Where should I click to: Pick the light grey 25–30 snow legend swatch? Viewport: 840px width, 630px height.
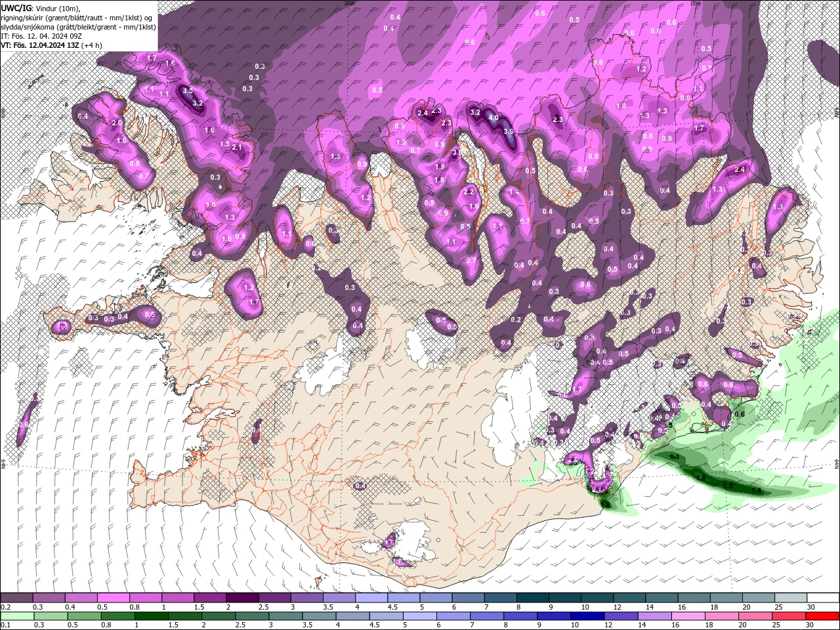790,598
